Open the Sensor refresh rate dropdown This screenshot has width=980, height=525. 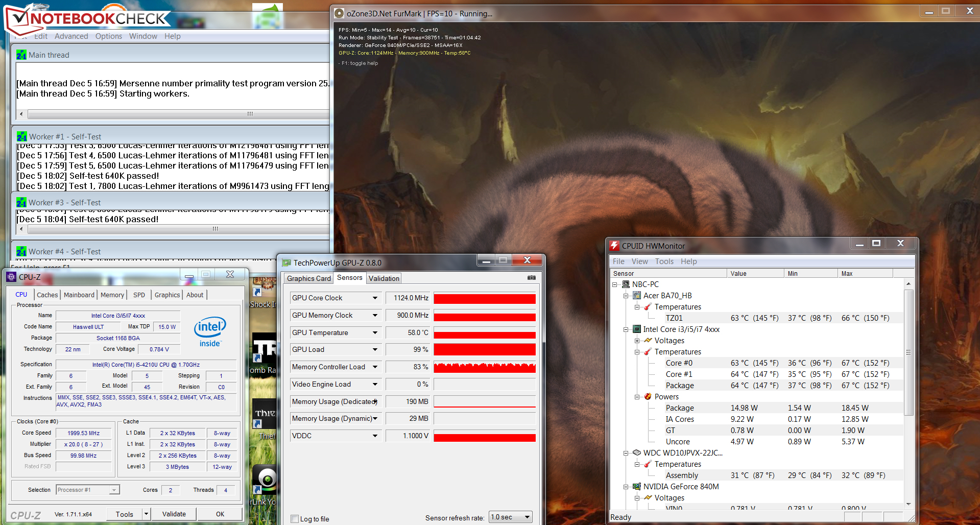coord(527,517)
